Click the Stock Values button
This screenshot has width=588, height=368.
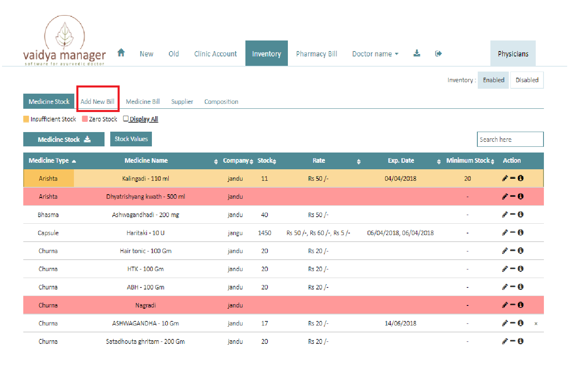(131, 139)
